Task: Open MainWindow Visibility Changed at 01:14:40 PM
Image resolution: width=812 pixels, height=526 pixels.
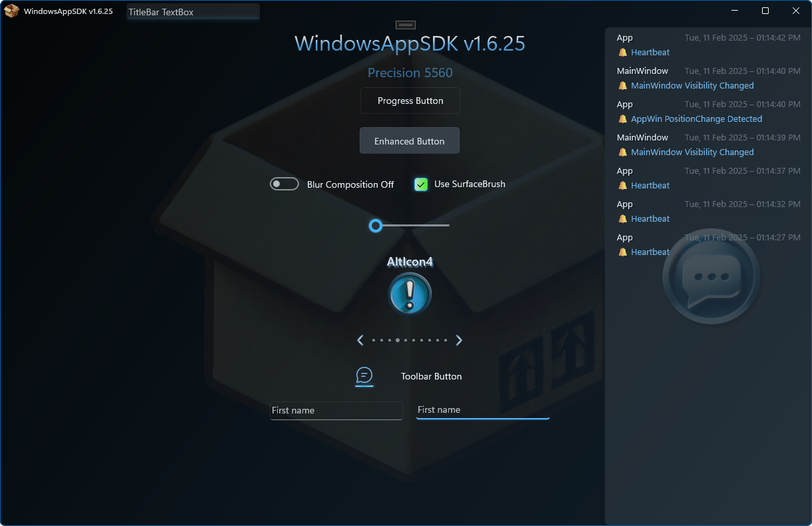Action: click(693, 86)
